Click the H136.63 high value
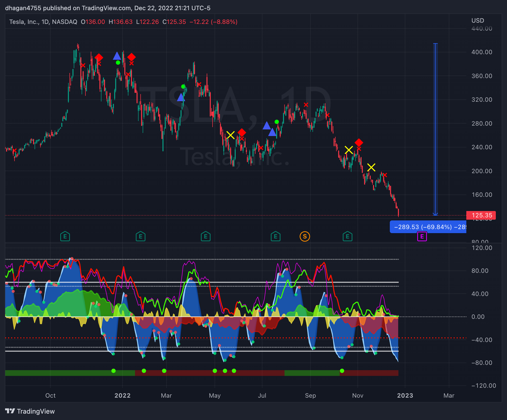This screenshot has height=420, width=507. click(121, 22)
